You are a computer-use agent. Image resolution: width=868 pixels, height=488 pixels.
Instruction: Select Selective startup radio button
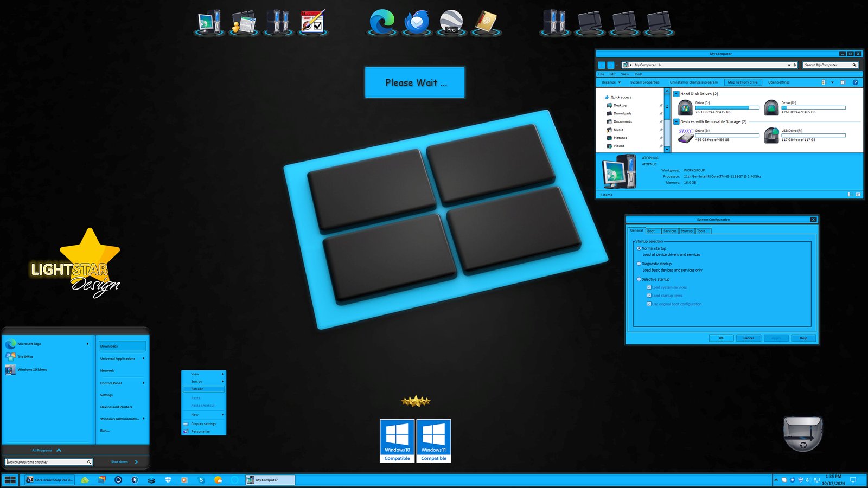click(639, 279)
